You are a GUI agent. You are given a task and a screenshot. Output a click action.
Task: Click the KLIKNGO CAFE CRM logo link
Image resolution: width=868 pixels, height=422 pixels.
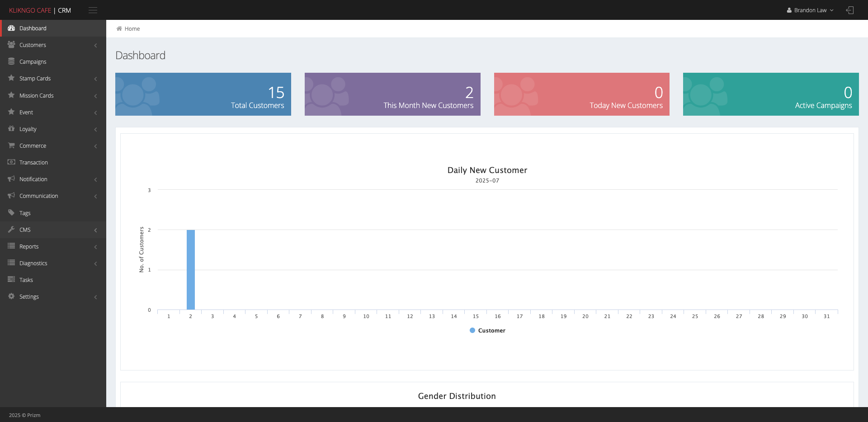click(x=40, y=10)
